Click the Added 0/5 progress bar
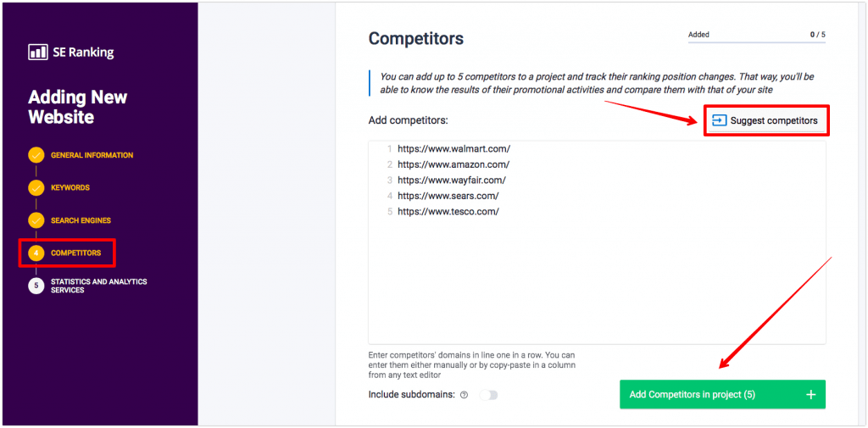868x428 pixels. coord(757,42)
